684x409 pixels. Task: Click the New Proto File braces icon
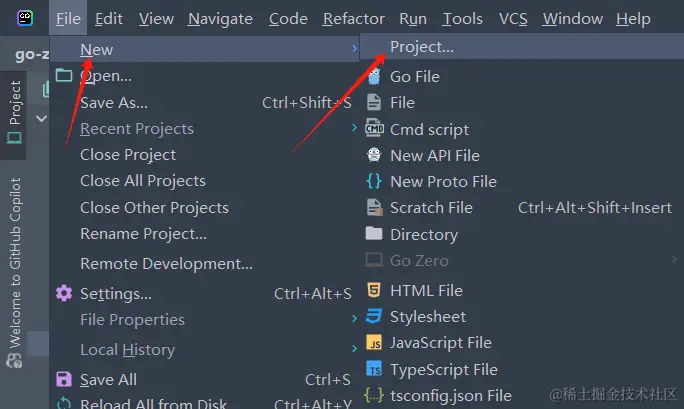(x=374, y=181)
